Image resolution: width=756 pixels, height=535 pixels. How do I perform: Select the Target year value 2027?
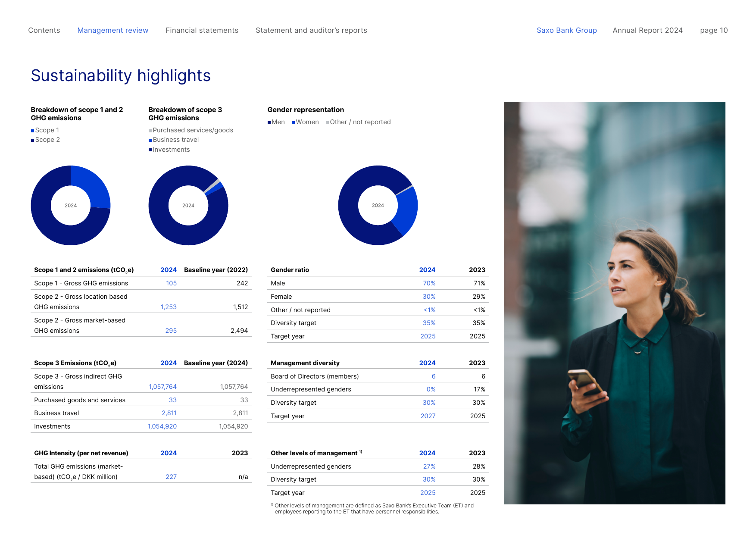[428, 416]
